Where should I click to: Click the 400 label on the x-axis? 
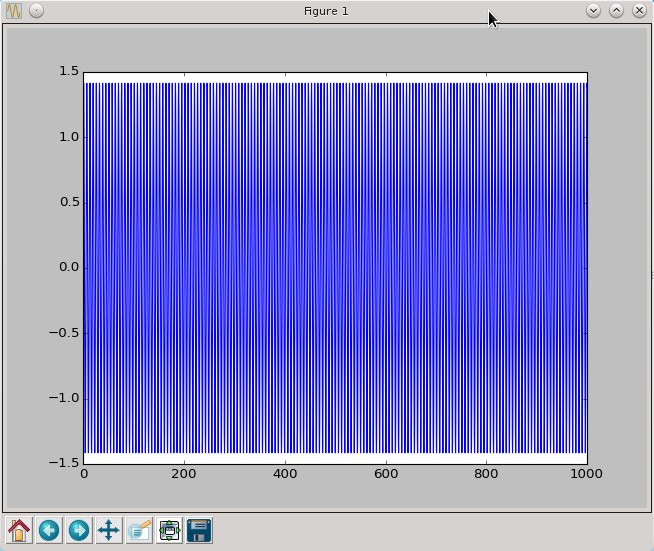(285, 475)
